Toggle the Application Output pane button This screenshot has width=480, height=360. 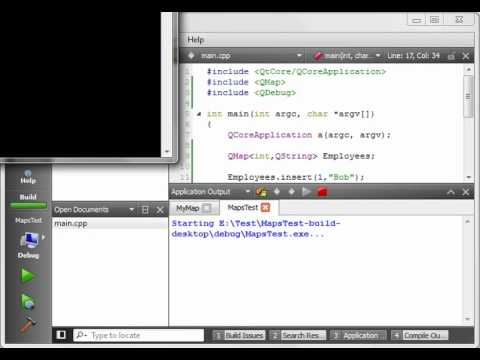click(x=358, y=335)
